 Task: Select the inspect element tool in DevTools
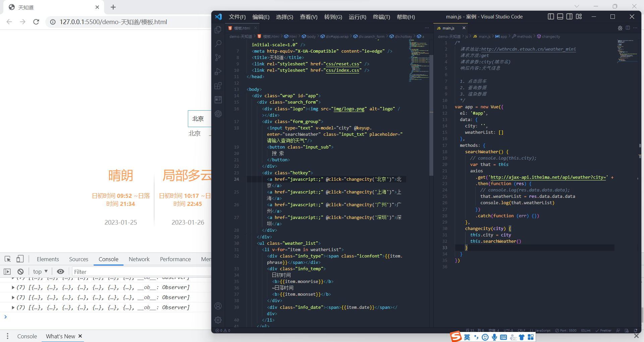[x=7, y=259]
